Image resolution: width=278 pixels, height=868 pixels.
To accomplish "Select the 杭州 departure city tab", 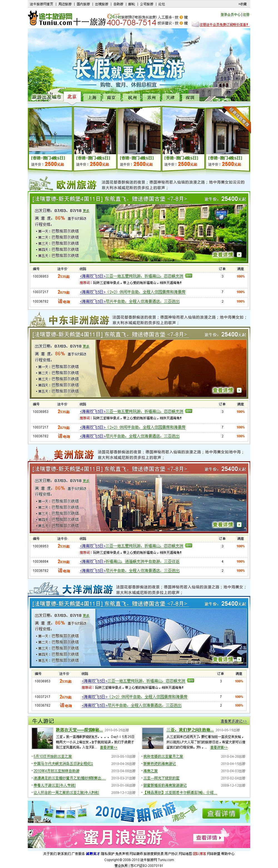I will 132,97.
